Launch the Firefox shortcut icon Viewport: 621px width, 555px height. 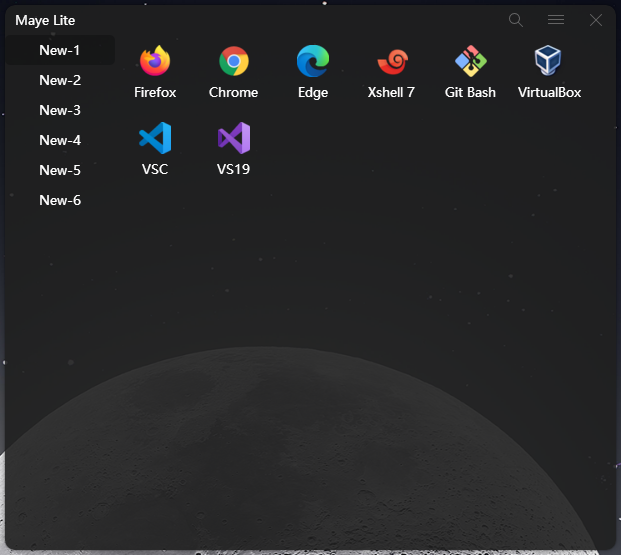tap(155, 61)
